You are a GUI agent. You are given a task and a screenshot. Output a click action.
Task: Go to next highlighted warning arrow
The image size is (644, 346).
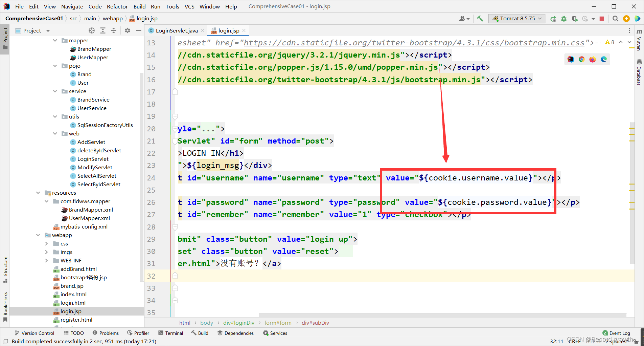[x=629, y=42]
